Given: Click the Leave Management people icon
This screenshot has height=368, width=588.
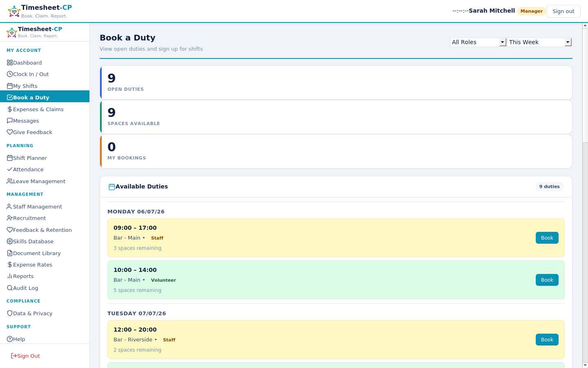Looking at the screenshot, I should [x=10, y=181].
